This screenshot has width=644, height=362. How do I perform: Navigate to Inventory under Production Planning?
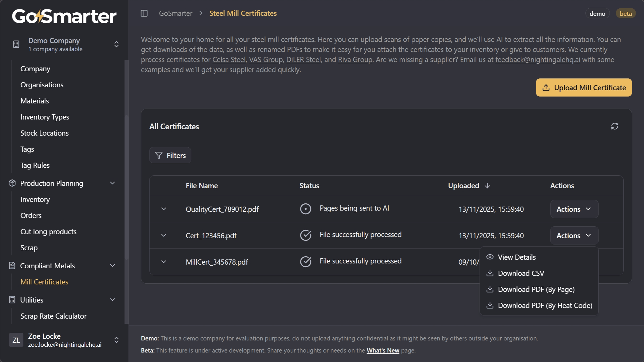coord(35,199)
